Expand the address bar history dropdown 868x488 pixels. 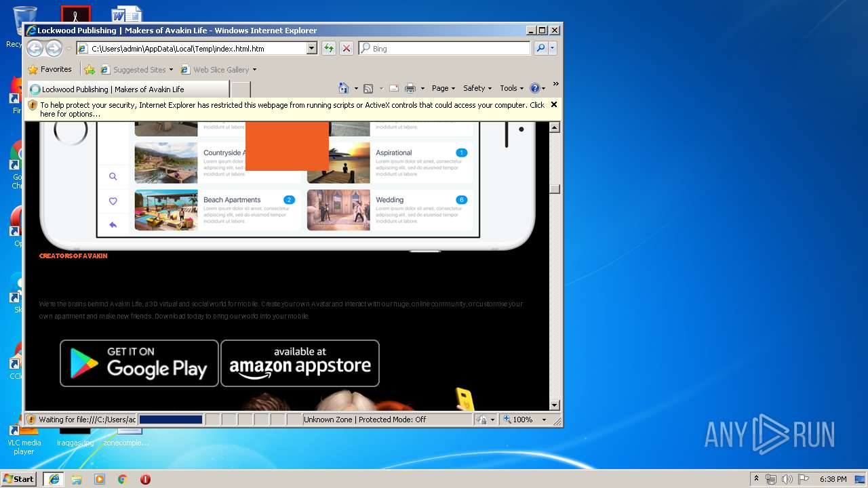point(312,48)
